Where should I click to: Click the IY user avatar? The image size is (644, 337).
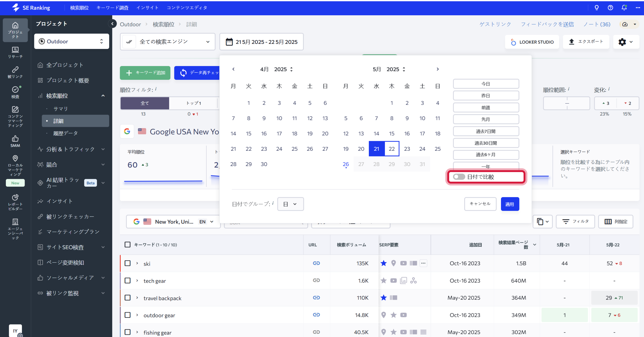(15, 331)
